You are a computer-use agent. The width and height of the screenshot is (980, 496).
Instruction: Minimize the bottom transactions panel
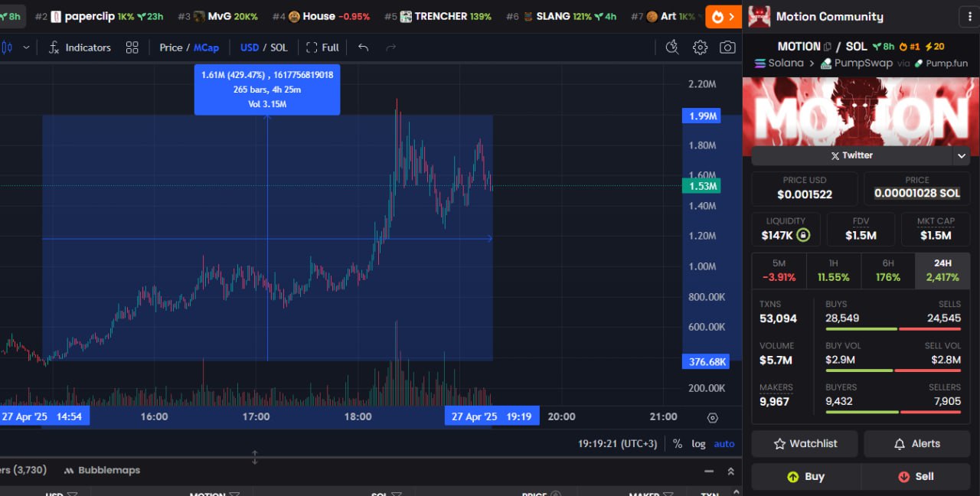(x=709, y=472)
